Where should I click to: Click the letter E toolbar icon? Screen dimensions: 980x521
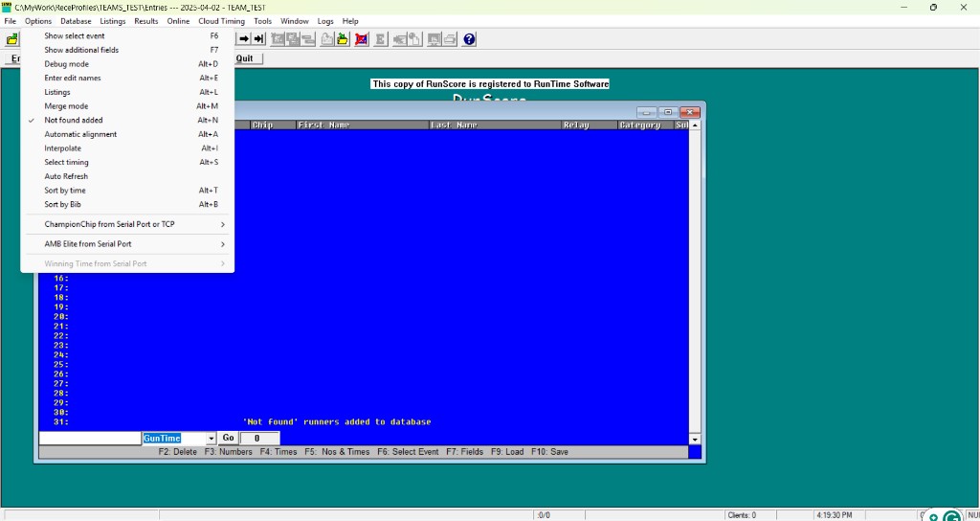379,39
